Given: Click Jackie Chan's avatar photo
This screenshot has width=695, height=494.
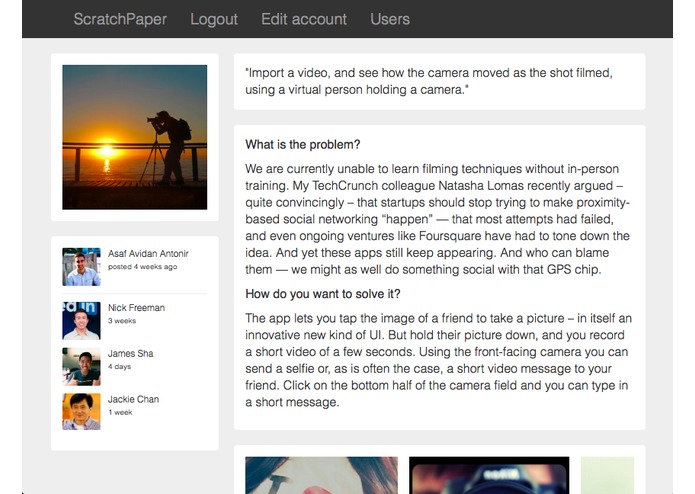Looking at the screenshot, I should click(82, 412).
